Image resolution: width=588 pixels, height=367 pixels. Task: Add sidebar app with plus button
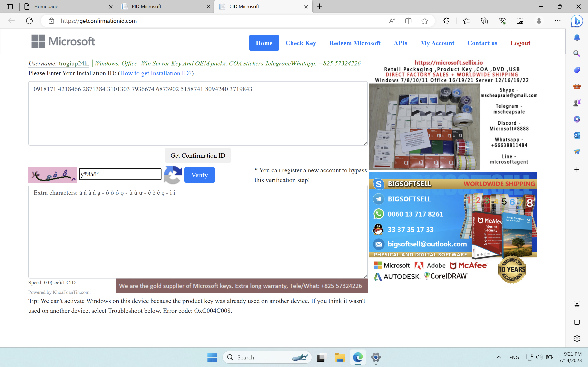(x=577, y=169)
